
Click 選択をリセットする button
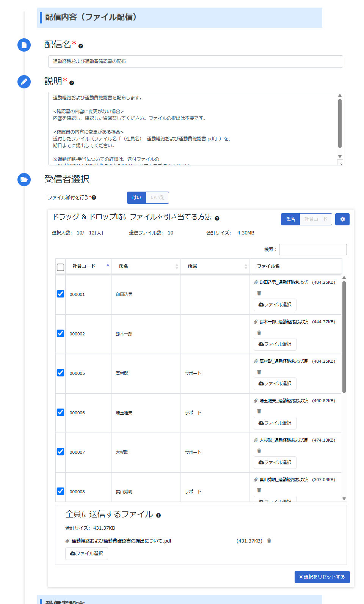(322, 577)
